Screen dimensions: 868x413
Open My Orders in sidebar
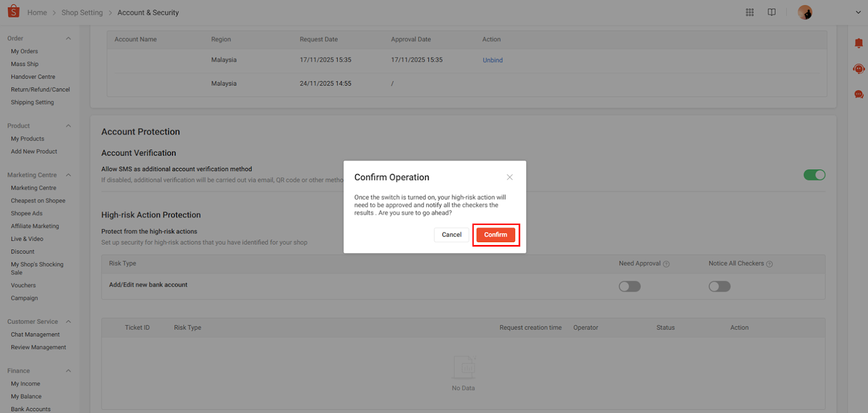(24, 51)
